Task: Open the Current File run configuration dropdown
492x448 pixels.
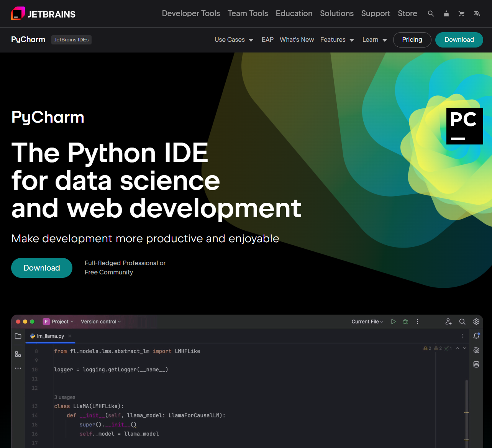Action: click(x=367, y=322)
